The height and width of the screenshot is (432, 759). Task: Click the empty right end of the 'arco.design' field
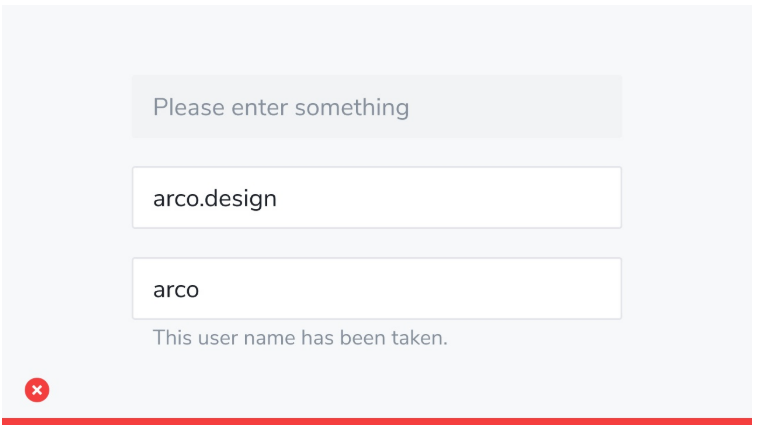click(580, 198)
